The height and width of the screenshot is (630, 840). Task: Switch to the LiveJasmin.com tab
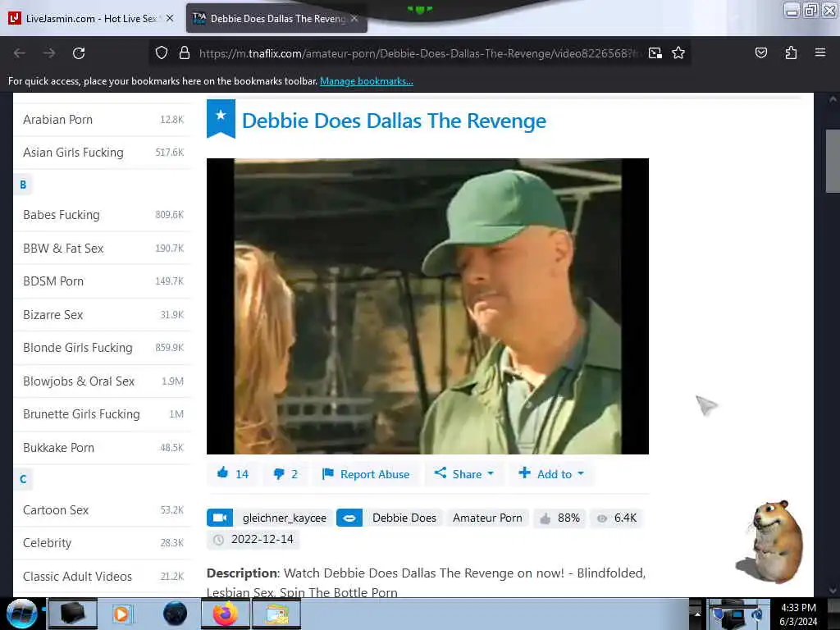pos(92,18)
